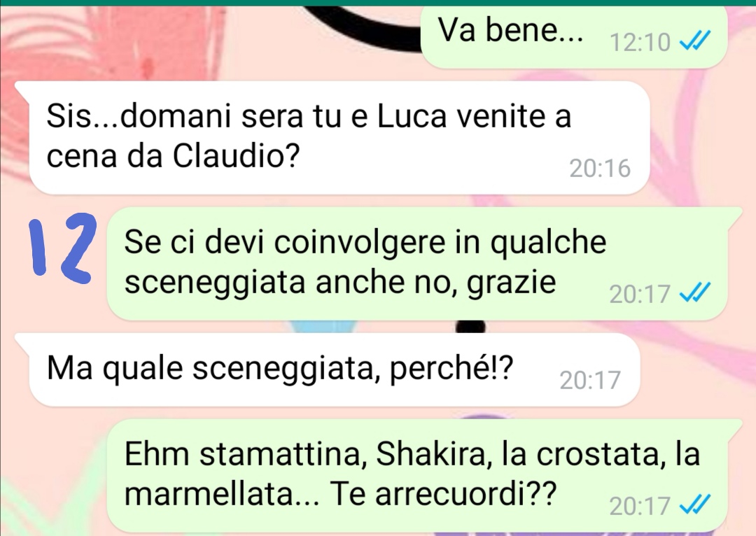Tap the read ticks beside the sceneggiata reply
The image size is (756, 536).
pos(695,294)
